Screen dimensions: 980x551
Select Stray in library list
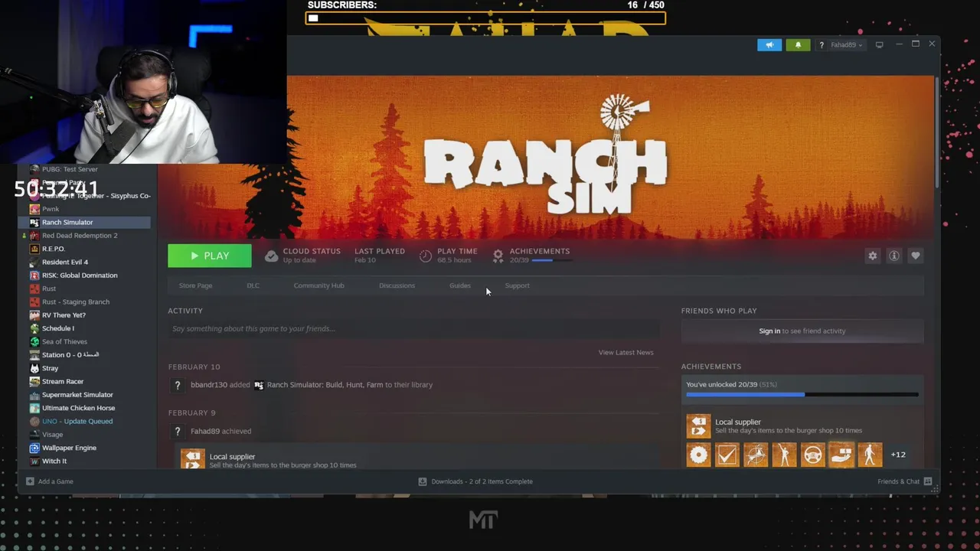[84, 368]
